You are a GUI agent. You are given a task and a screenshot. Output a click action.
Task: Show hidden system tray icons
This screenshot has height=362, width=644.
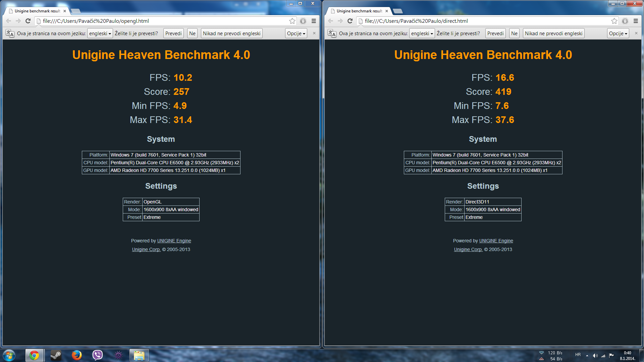tap(587, 356)
